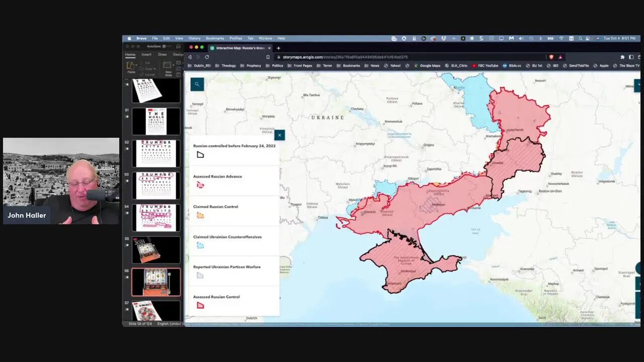Viewport: 644px width, 362px height.
Task: Click the bookmark page icon beside address bar
Action: (268, 57)
